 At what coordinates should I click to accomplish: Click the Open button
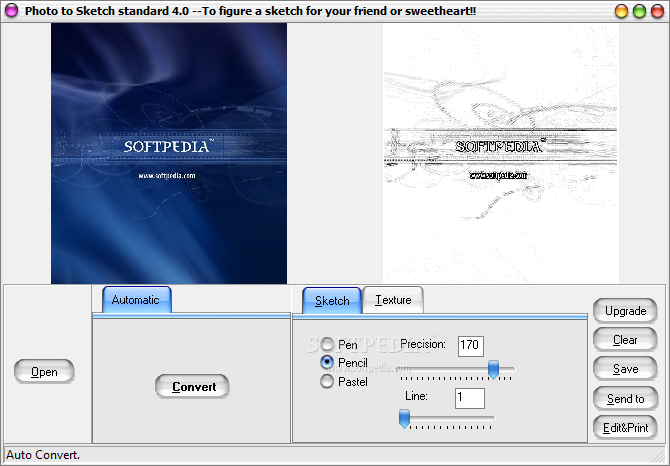click(44, 372)
